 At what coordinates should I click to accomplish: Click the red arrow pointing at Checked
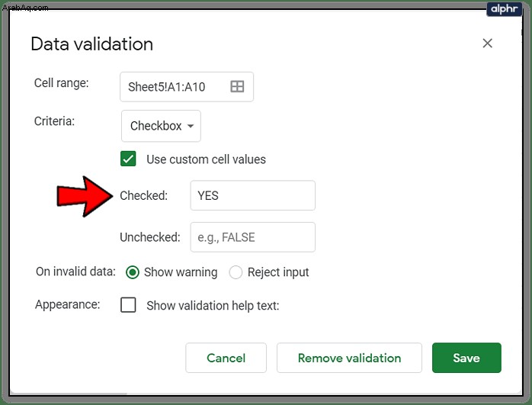click(x=85, y=196)
